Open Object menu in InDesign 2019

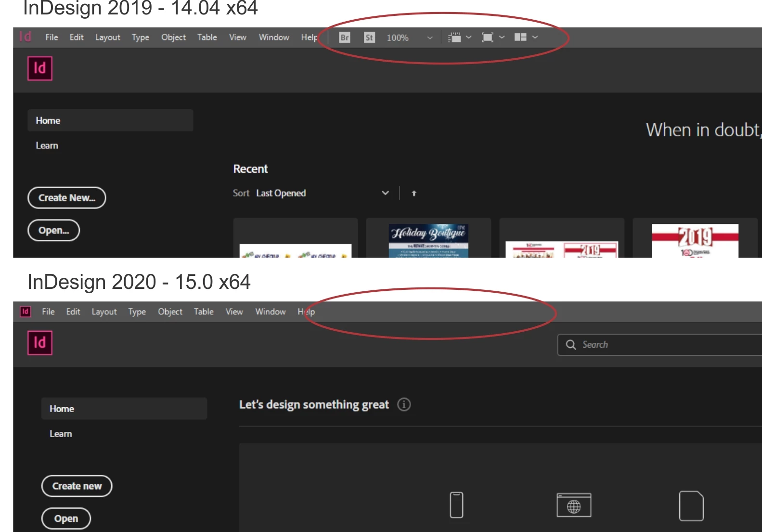point(173,37)
